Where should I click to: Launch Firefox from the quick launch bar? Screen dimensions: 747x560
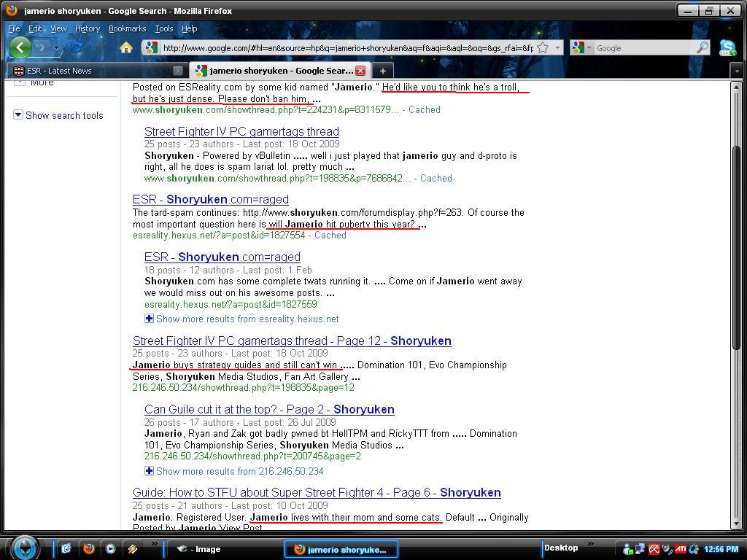(89, 549)
